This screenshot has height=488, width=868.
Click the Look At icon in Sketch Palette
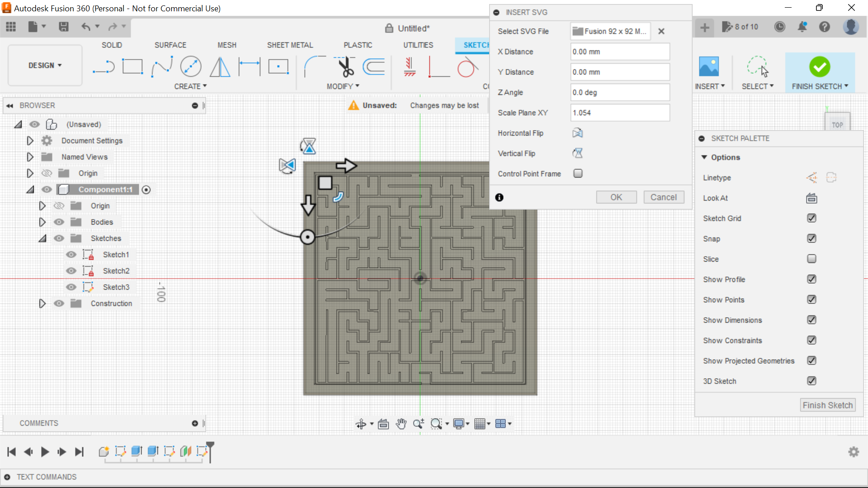[811, 198]
